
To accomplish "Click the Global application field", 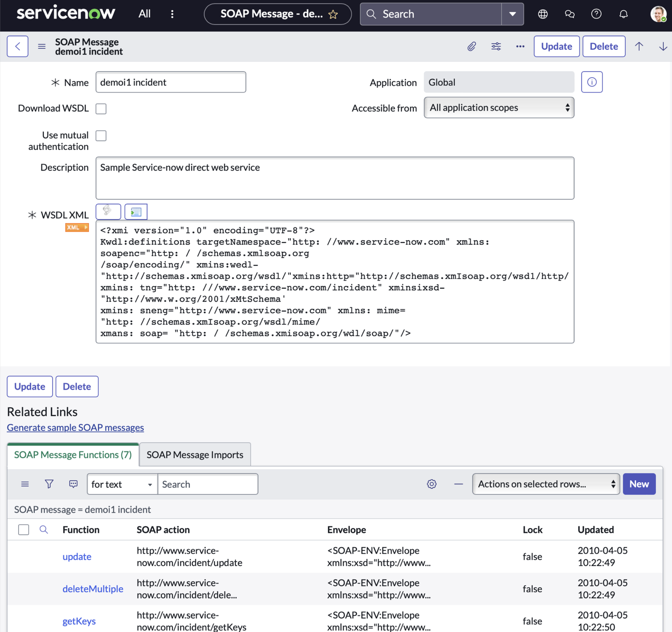I will coord(499,82).
